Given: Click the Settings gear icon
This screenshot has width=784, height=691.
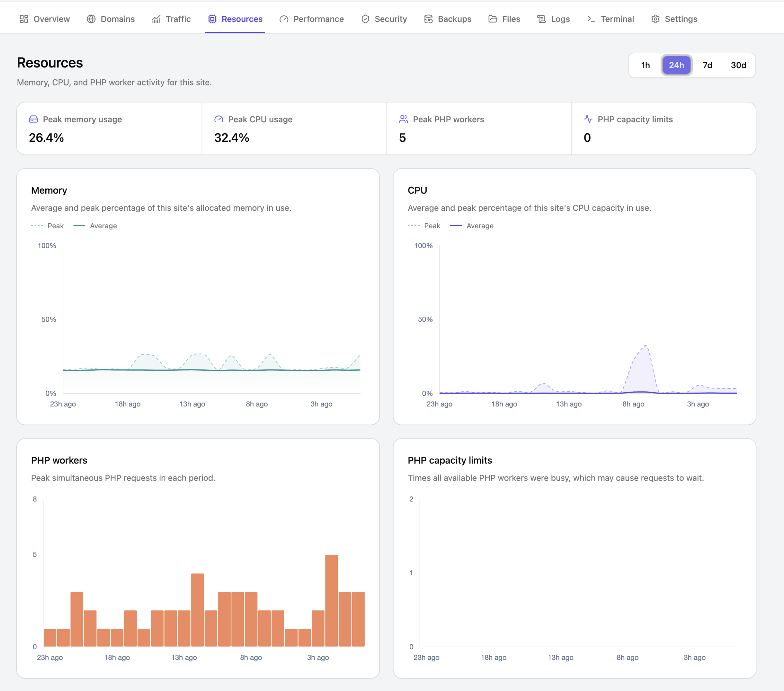Looking at the screenshot, I should click(x=655, y=19).
